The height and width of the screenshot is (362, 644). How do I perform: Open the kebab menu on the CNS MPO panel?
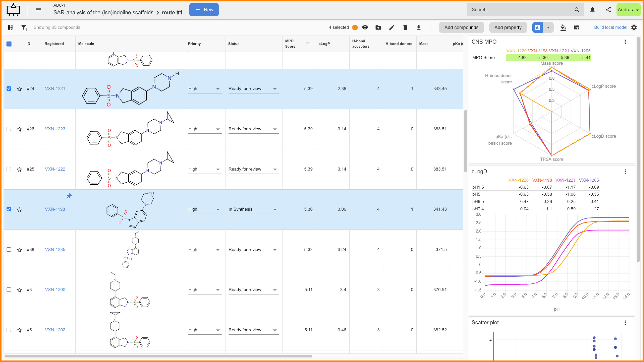[626, 42]
